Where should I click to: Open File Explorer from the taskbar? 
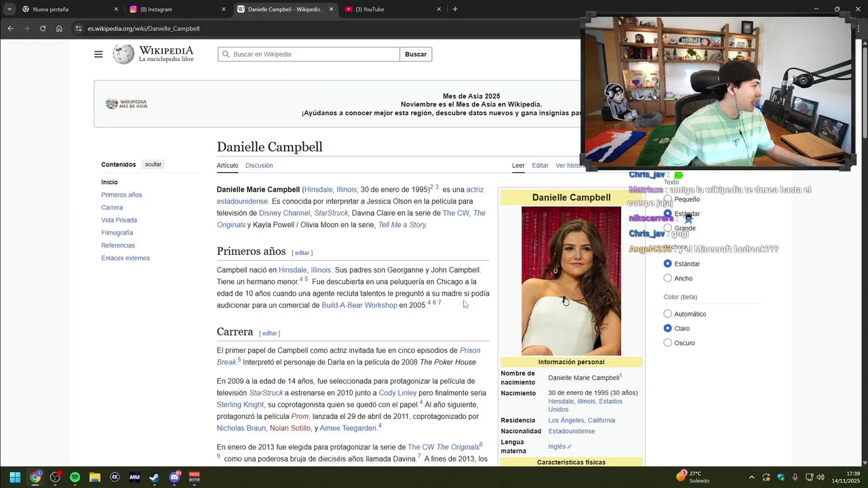95,477
